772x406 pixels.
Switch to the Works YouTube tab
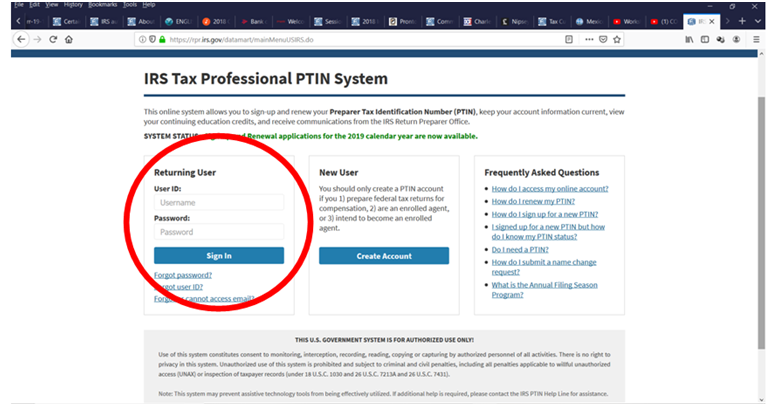[x=627, y=22]
